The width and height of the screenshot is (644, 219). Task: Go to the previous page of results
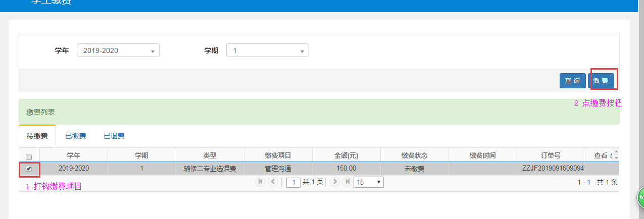(x=273, y=182)
